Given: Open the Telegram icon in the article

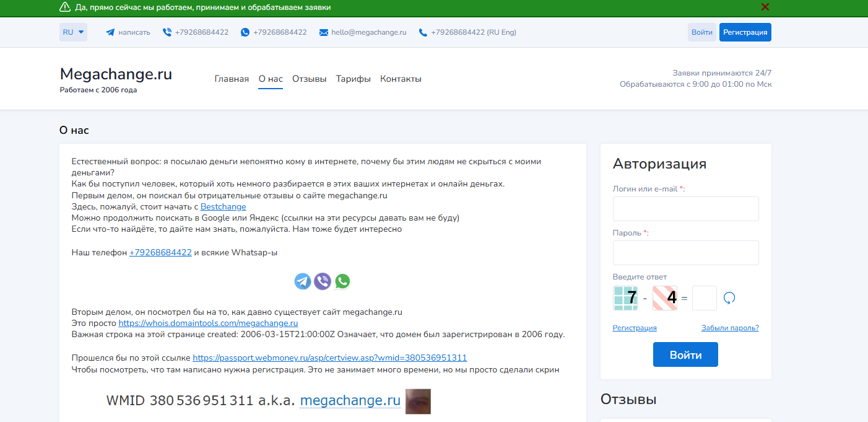Looking at the screenshot, I should point(302,281).
